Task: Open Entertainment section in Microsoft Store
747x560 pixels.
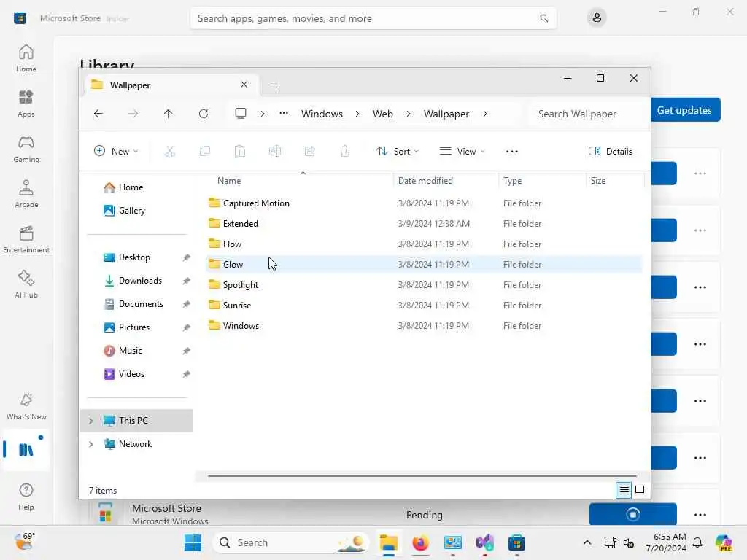Action: (x=26, y=239)
